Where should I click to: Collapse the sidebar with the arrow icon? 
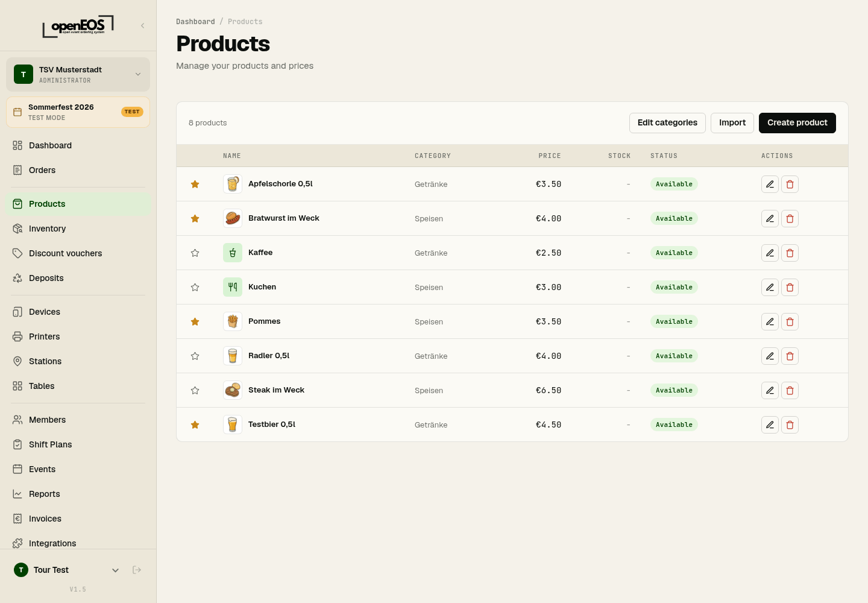pos(143,25)
